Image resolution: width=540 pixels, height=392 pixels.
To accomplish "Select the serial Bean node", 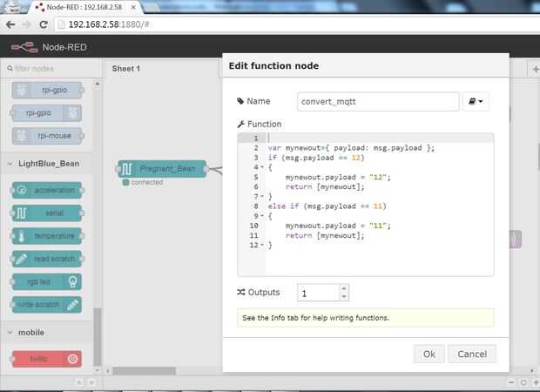I will pyautogui.click(x=47, y=213).
